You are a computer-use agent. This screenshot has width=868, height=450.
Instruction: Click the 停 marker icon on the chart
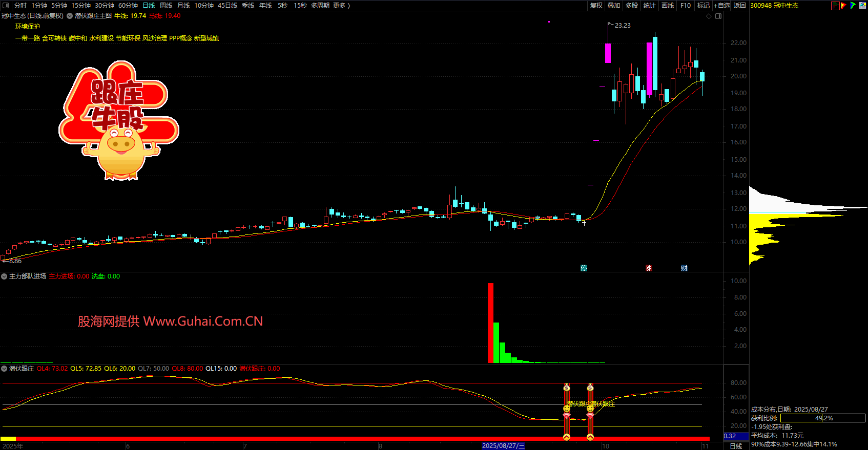click(584, 268)
